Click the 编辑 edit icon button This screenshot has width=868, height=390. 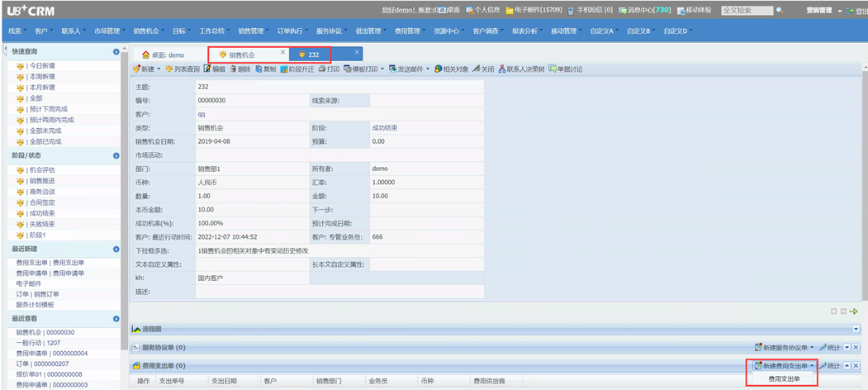(214, 69)
